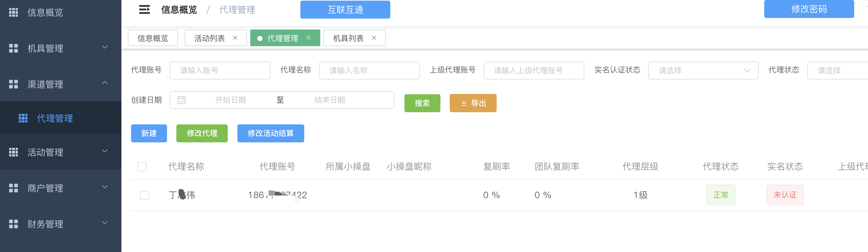Switch to the 信息概览 tab
This screenshot has width=868, height=252.
(153, 38)
